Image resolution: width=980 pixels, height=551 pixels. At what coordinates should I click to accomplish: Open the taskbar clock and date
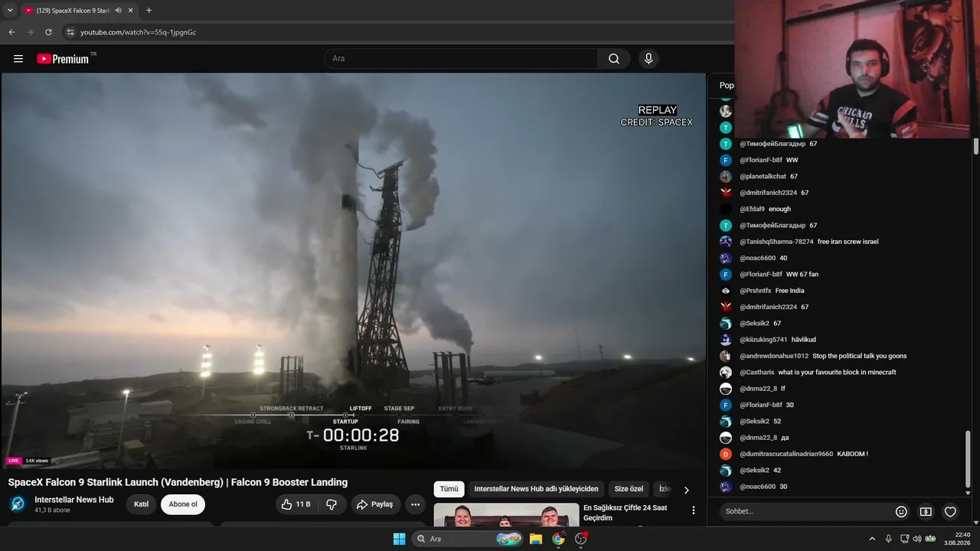(957, 539)
